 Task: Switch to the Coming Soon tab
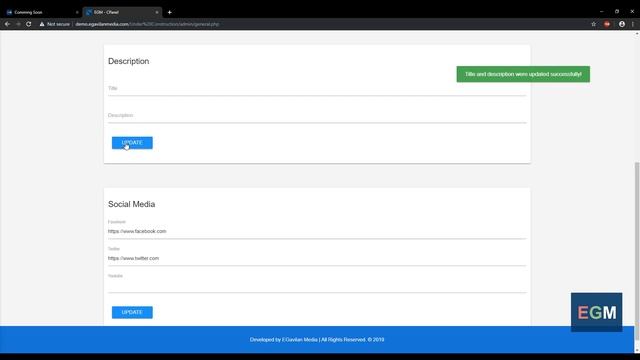(x=41, y=12)
